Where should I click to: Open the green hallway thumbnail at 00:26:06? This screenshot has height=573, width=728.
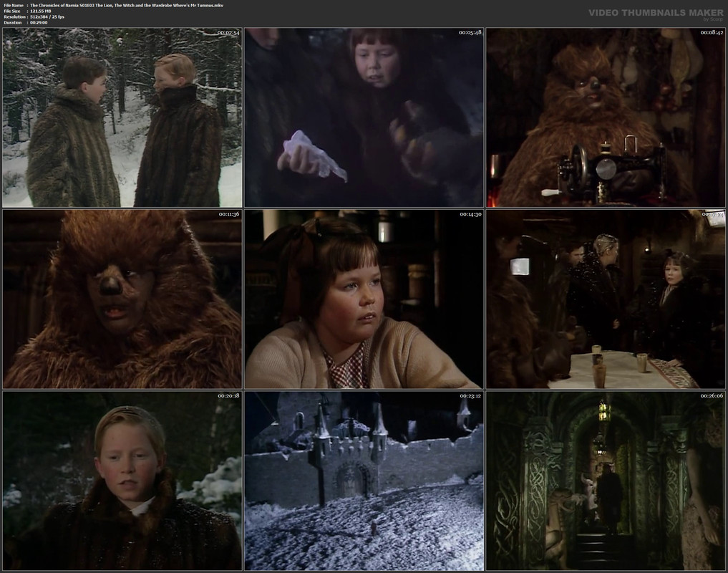coord(606,481)
